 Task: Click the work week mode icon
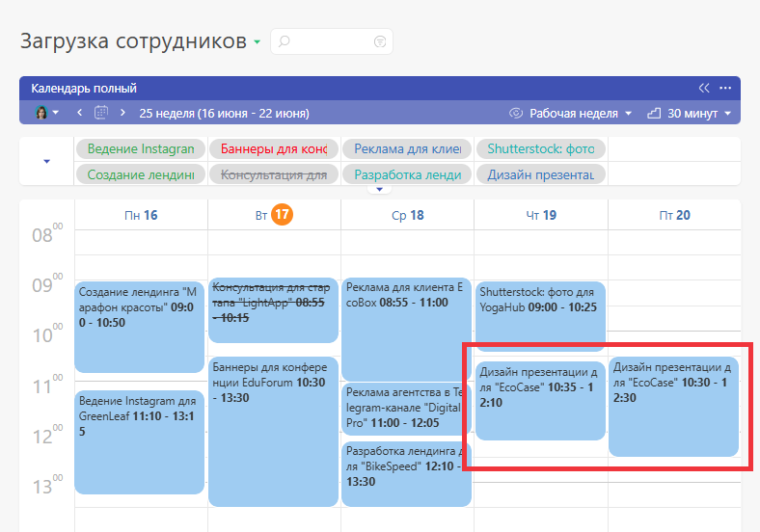click(516, 113)
